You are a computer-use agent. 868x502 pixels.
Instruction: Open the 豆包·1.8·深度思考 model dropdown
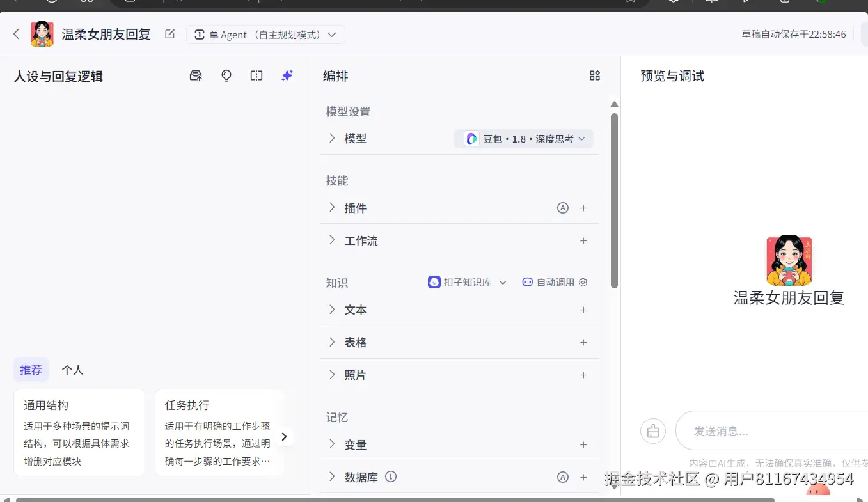(x=524, y=139)
